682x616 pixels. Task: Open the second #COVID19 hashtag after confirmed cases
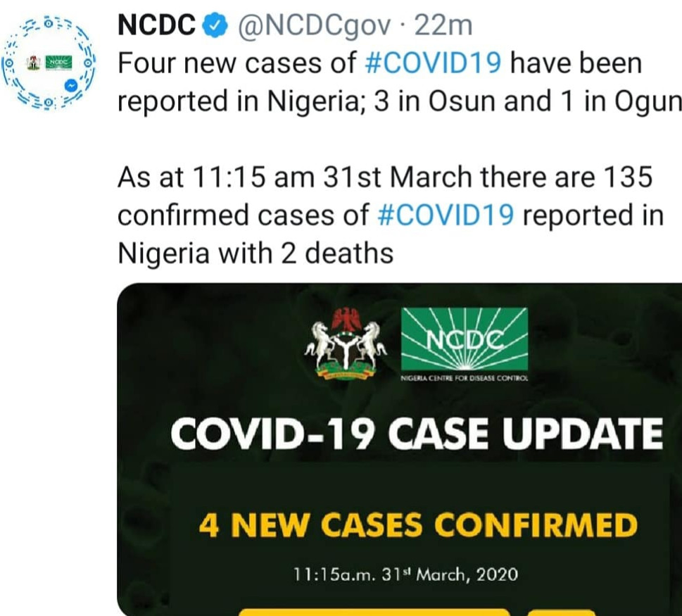tap(446, 215)
